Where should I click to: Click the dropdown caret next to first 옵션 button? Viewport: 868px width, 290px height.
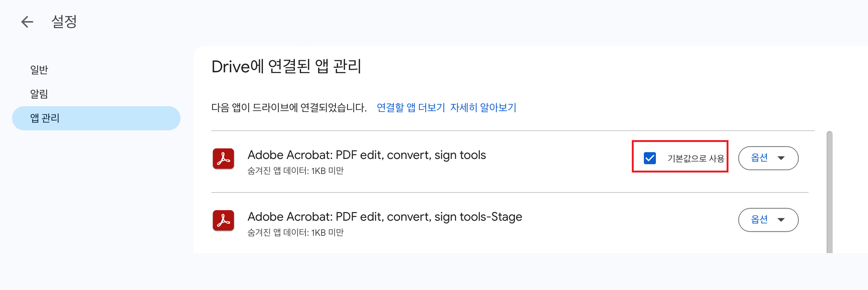pyautogui.click(x=782, y=158)
